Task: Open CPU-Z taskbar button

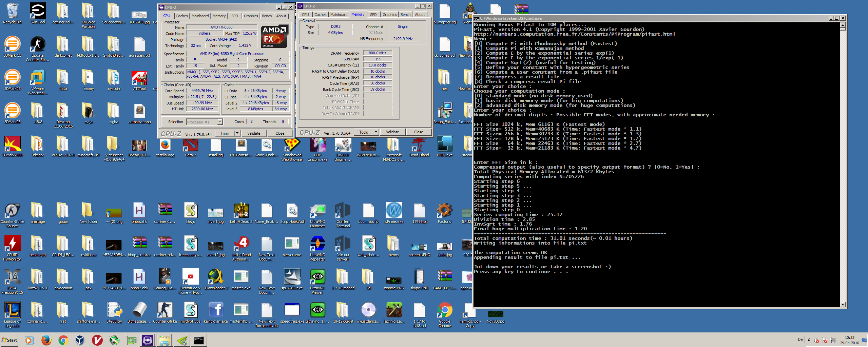Action: coord(148,340)
